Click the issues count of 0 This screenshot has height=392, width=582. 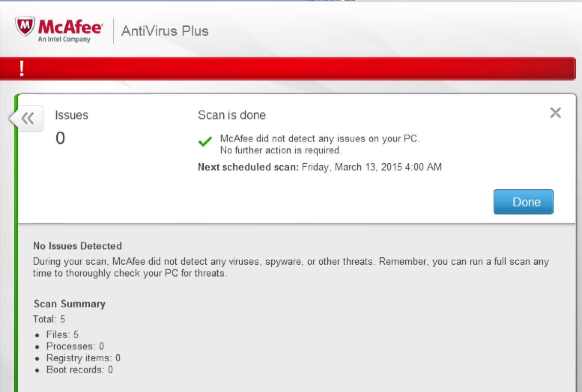[60, 138]
